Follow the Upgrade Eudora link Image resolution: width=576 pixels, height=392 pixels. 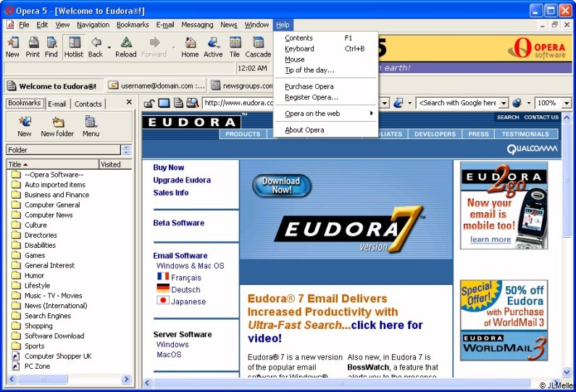pos(182,180)
